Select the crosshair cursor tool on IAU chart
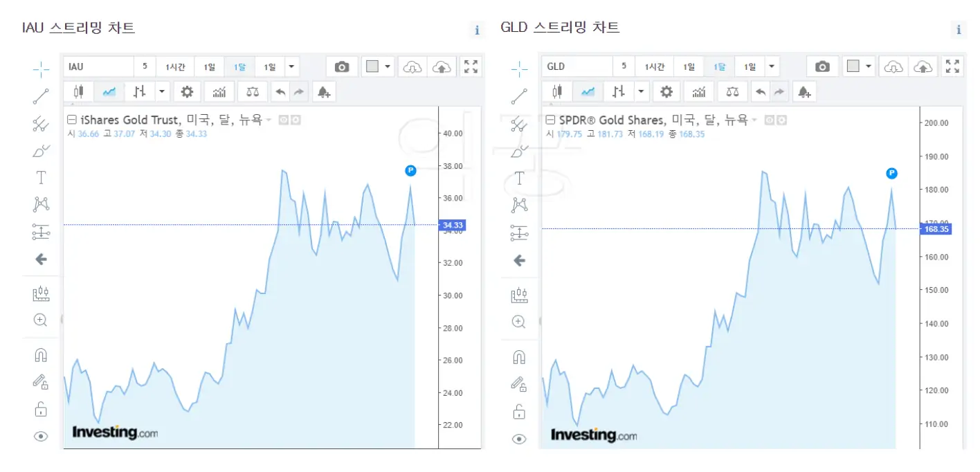Screen dimensions: 980x472 pos(40,69)
